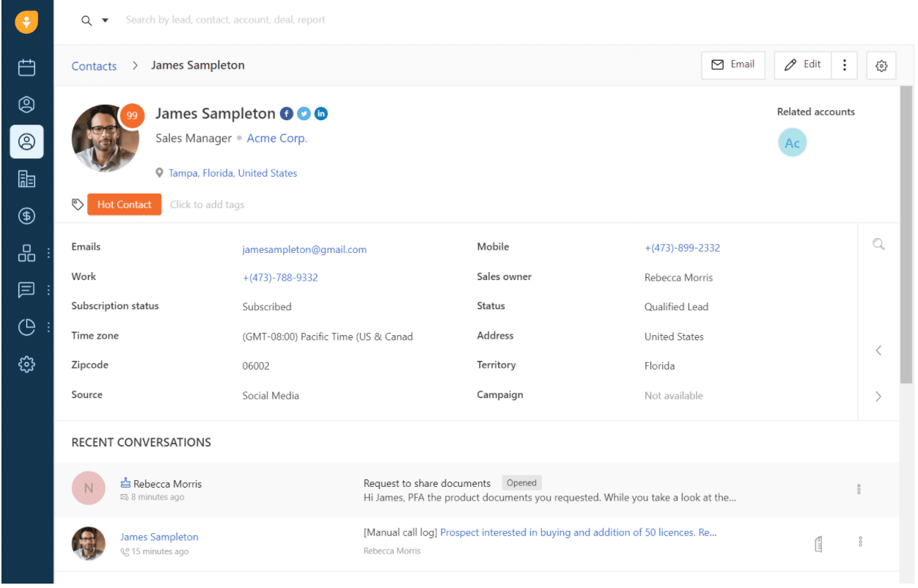Image resolution: width=918 pixels, height=588 pixels.
Task: Open the chat conversations sidebar icon
Action: [x=26, y=290]
